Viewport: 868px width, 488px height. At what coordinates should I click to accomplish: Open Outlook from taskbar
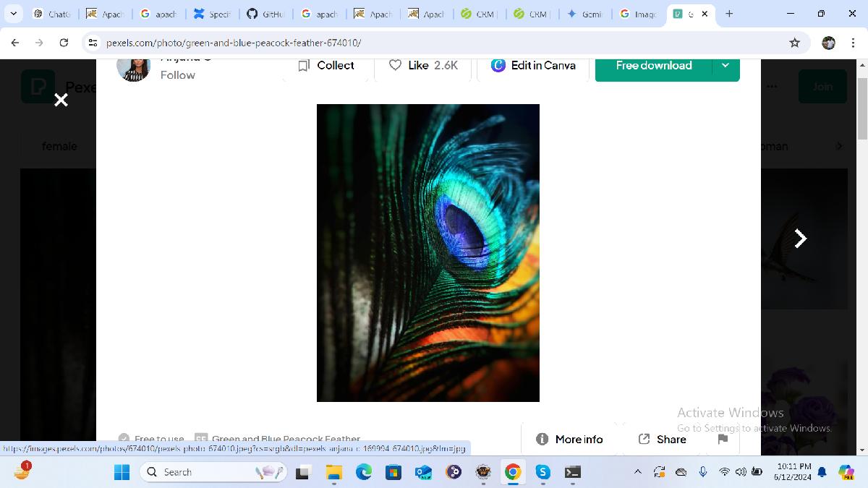point(423,472)
